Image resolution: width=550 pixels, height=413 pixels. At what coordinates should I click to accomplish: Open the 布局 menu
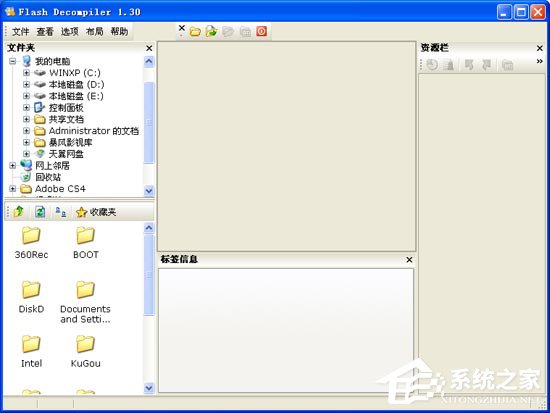pyautogui.click(x=95, y=32)
